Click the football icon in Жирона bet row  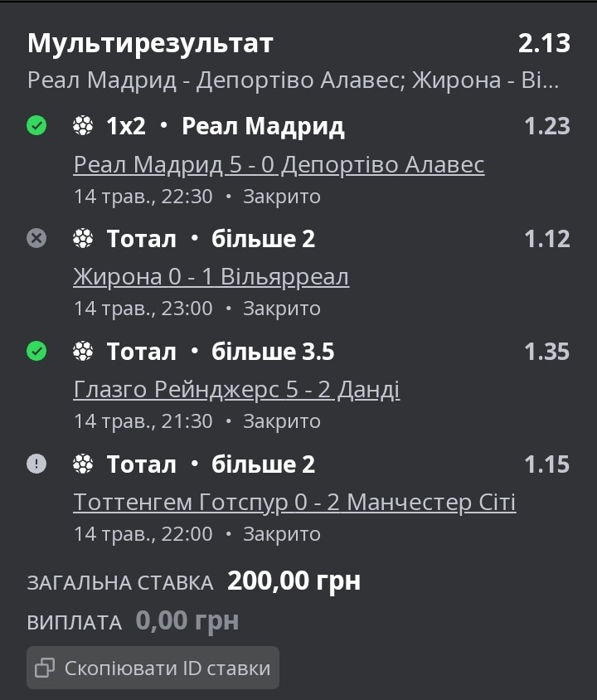coord(83,238)
